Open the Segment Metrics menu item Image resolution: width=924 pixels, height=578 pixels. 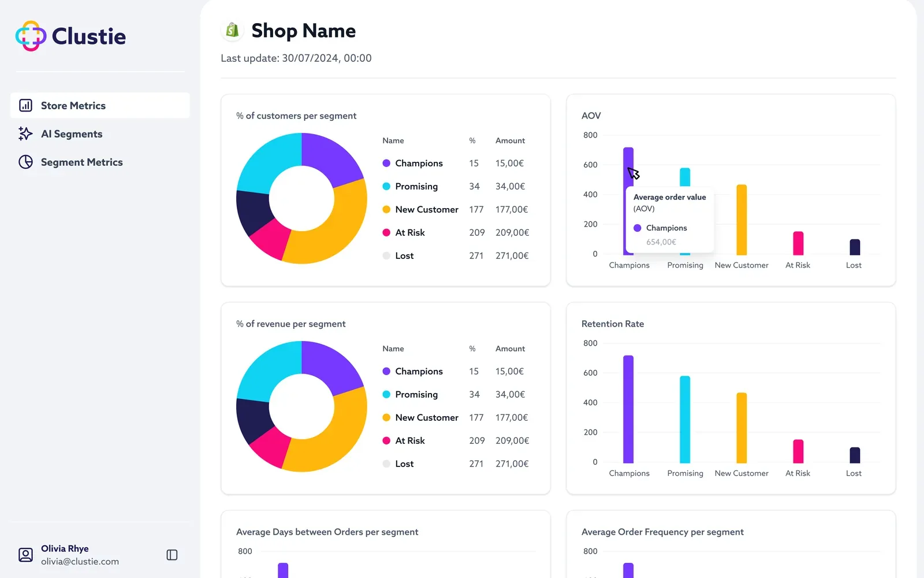pos(100,162)
